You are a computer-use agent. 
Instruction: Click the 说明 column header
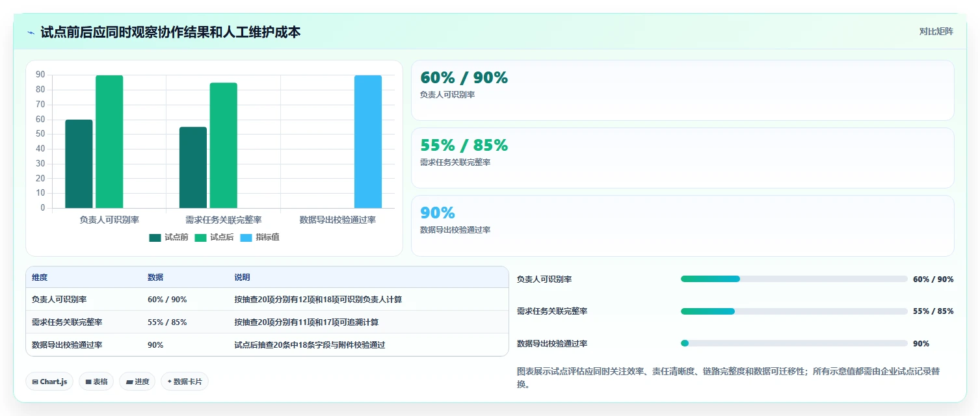point(243,278)
